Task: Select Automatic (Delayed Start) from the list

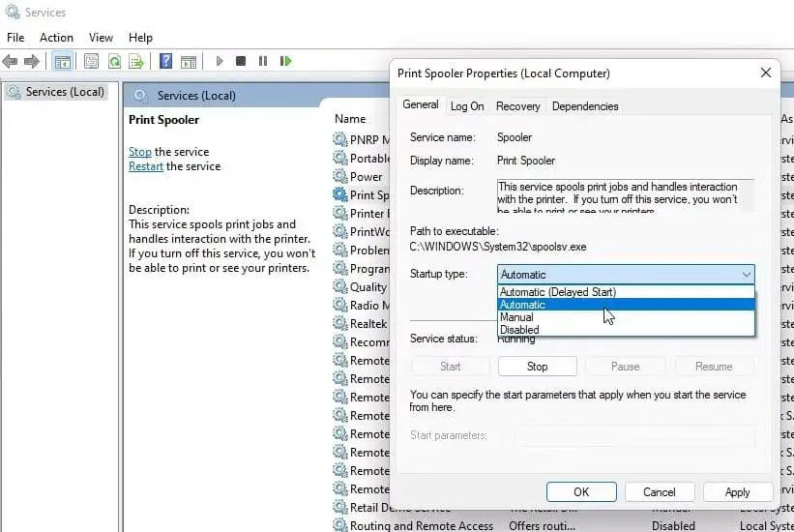Action: (557, 292)
